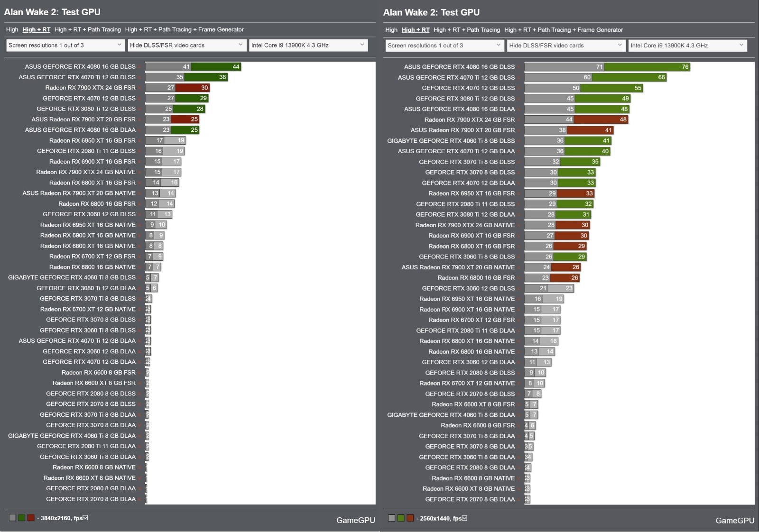This screenshot has width=759, height=532.
Task: Click the left 'Alan Wake 2: Test GPU' title
Action: pyautogui.click(x=52, y=12)
